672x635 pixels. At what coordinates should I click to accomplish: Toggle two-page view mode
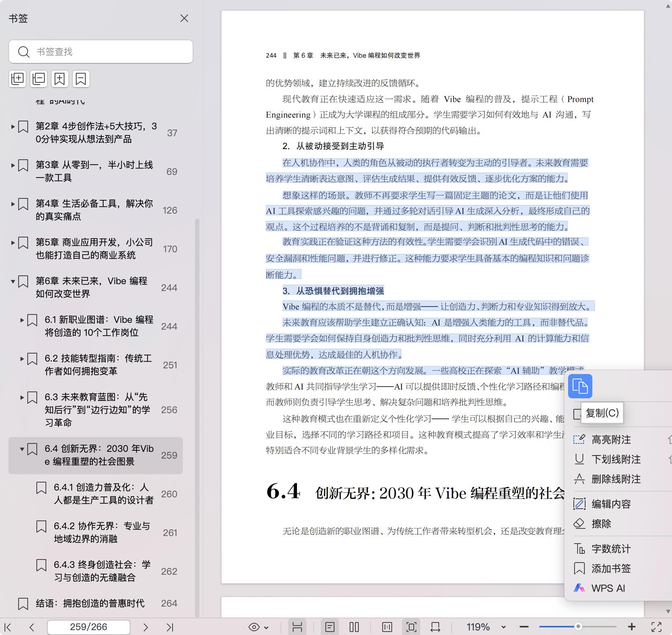pyautogui.click(x=354, y=627)
